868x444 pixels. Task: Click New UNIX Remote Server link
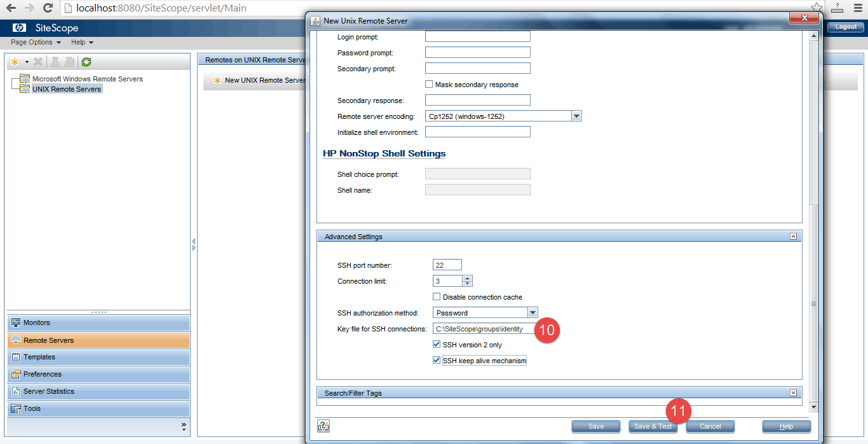265,80
